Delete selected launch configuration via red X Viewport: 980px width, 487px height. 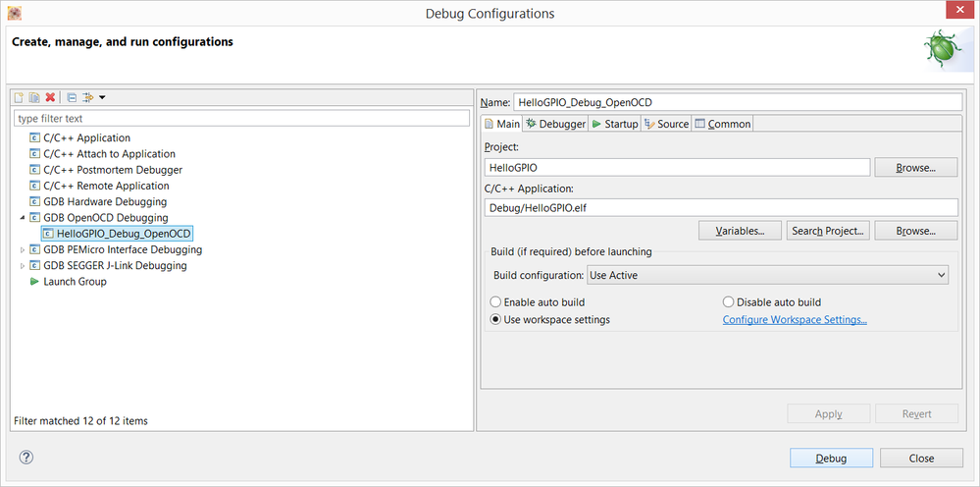point(50,97)
